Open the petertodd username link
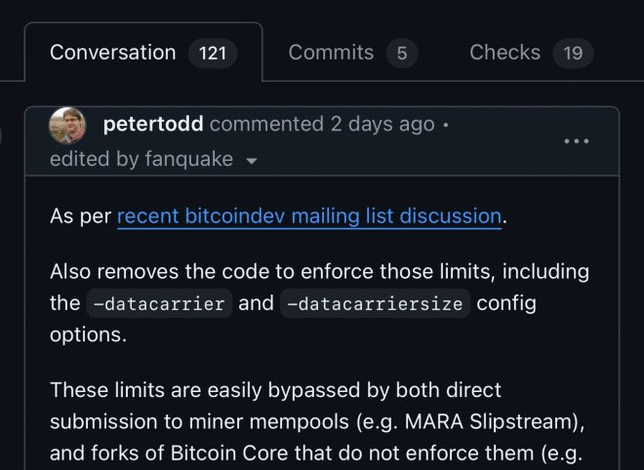Image resolution: width=644 pixels, height=470 pixels. tap(153, 124)
